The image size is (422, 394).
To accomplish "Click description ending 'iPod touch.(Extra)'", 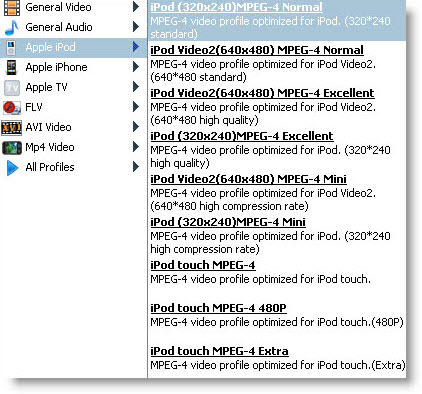I will pyautogui.click(x=278, y=365).
